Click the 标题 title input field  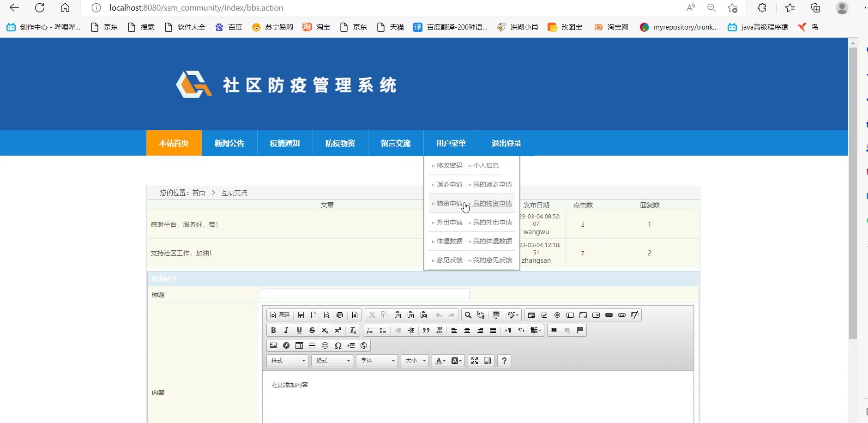tap(366, 294)
